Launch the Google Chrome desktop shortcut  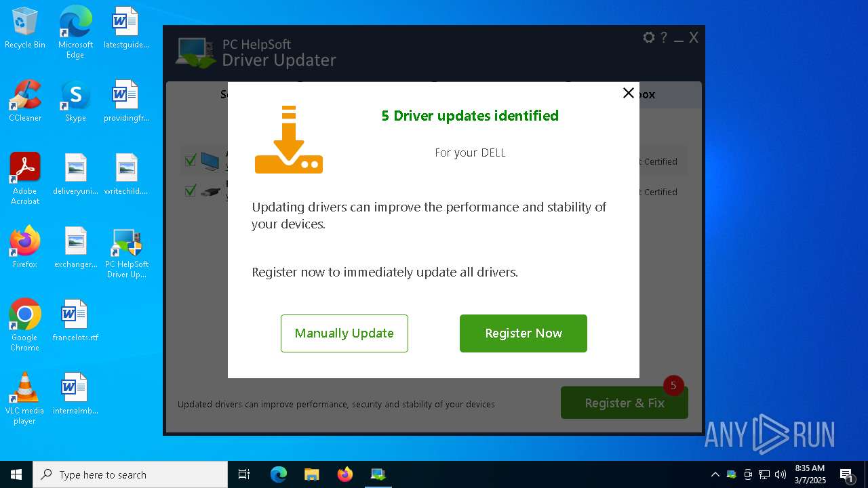coord(25,325)
